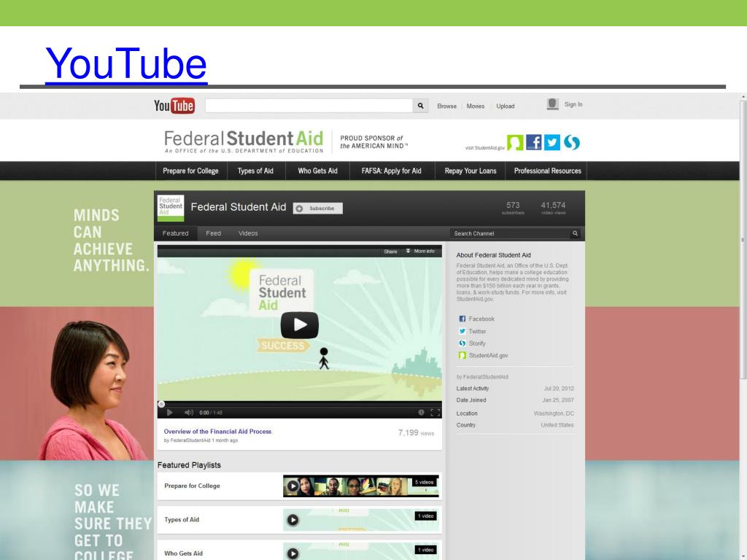747x560 pixels.
Task: Open Who Gets Aid menu item
Action: pos(318,171)
